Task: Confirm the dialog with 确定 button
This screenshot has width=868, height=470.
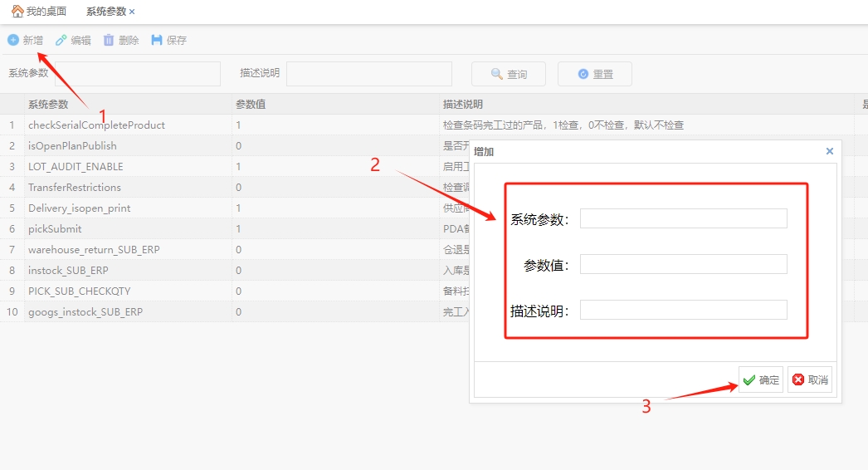Action: point(761,379)
